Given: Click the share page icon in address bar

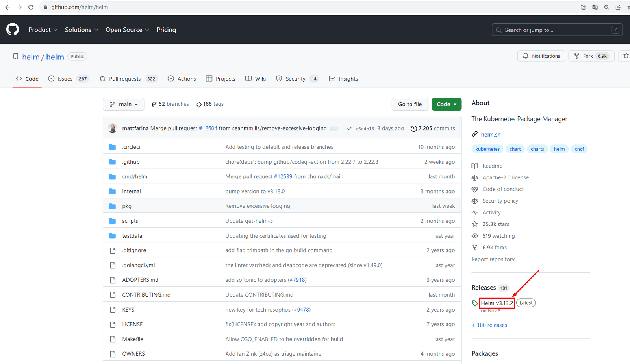Looking at the screenshot, I should 618,7.
